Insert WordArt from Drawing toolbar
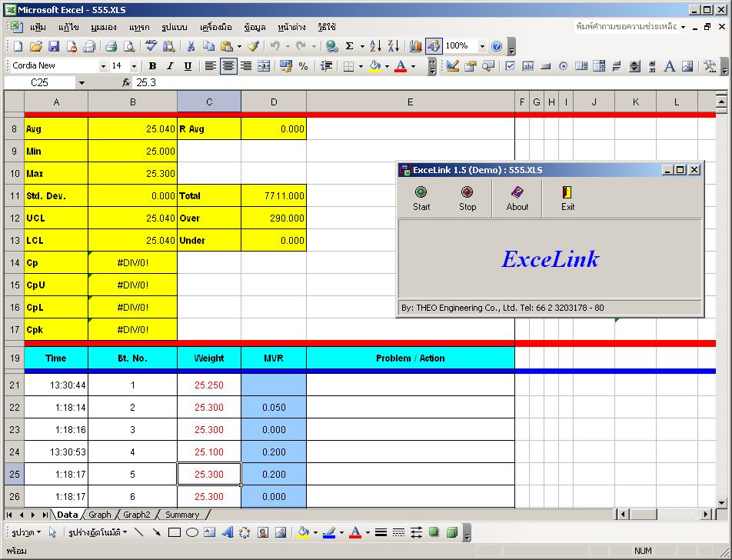 point(228,532)
